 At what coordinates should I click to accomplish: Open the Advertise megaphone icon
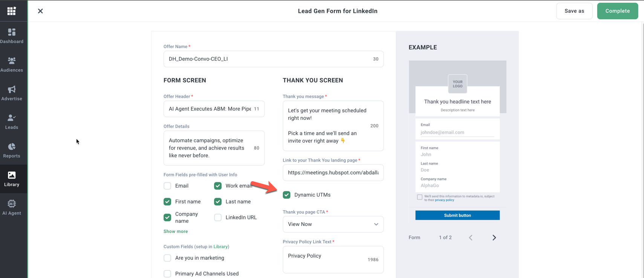12,93
